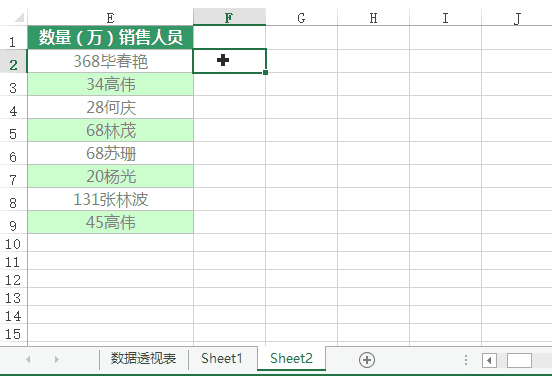
Task: Switch to the Sheet1 tab
Action: tap(222, 358)
